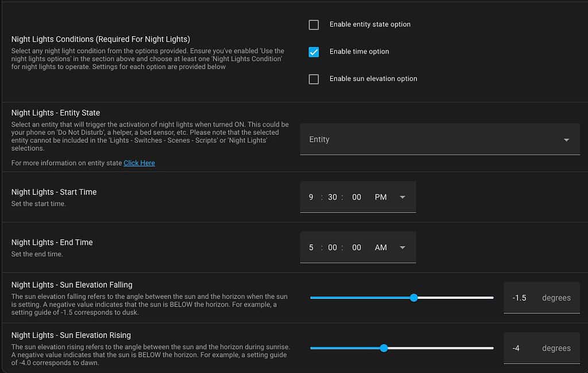Screen dimensions: 588x373
Task: Click the end time seconds field
Action: pos(356,247)
